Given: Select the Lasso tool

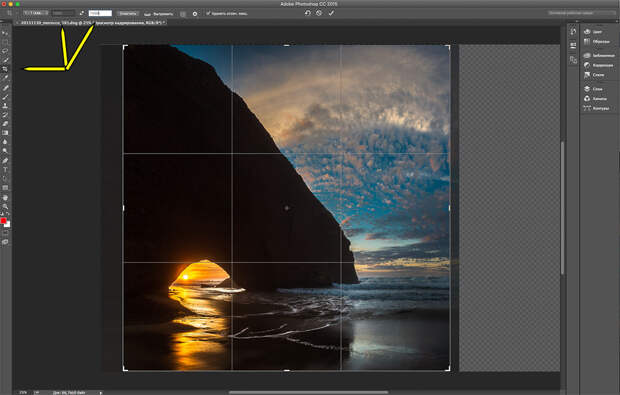Looking at the screenshot, I should tap(5, 51).
